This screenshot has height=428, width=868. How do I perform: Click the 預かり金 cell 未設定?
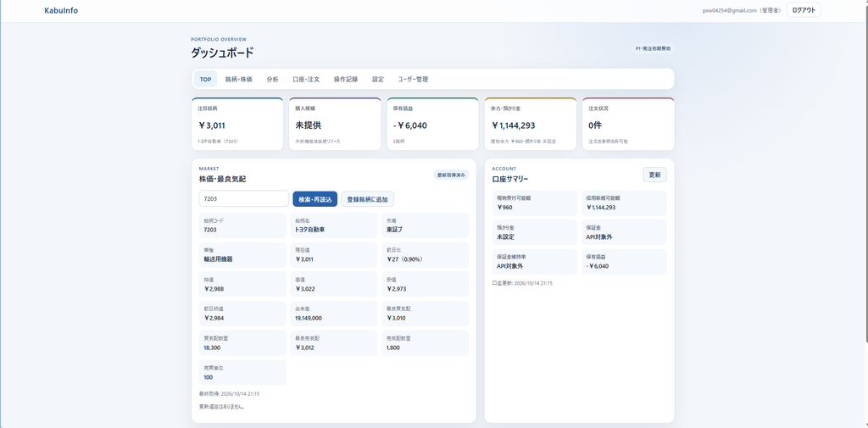[535, 232]
